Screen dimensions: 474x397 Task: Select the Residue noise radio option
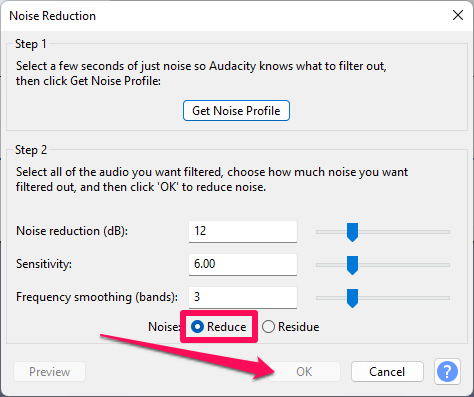point(290,327)
